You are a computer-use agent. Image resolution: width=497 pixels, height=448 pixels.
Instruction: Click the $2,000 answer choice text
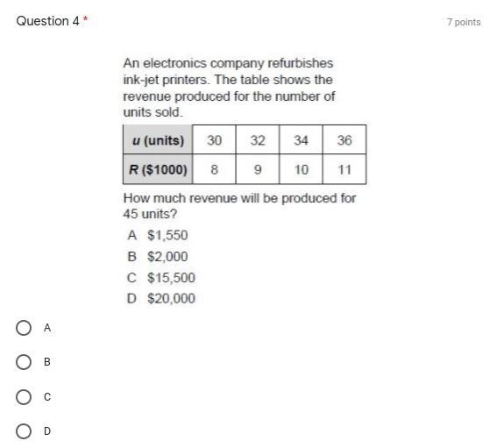(x=167, y=257)
